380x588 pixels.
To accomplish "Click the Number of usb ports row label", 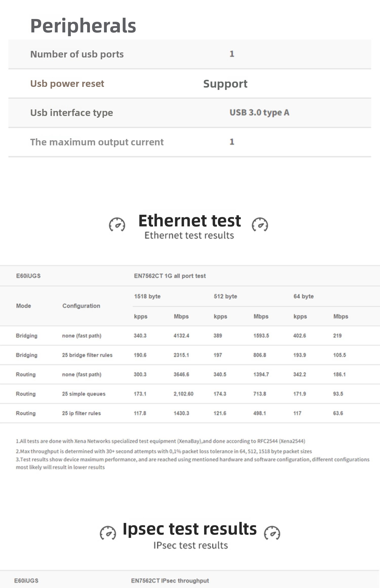I will point(77,54).
